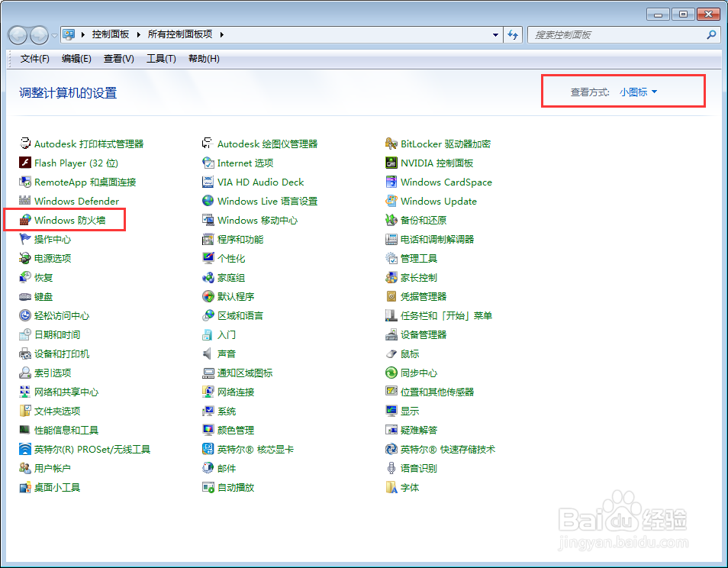Open Windows Update

click(x=439, y=201)
